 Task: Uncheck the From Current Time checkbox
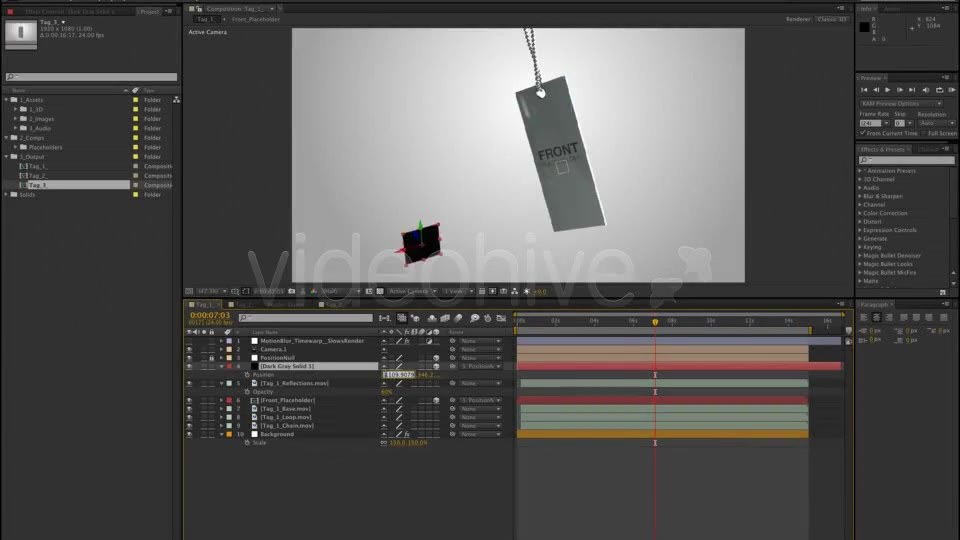tap(863, 133)
